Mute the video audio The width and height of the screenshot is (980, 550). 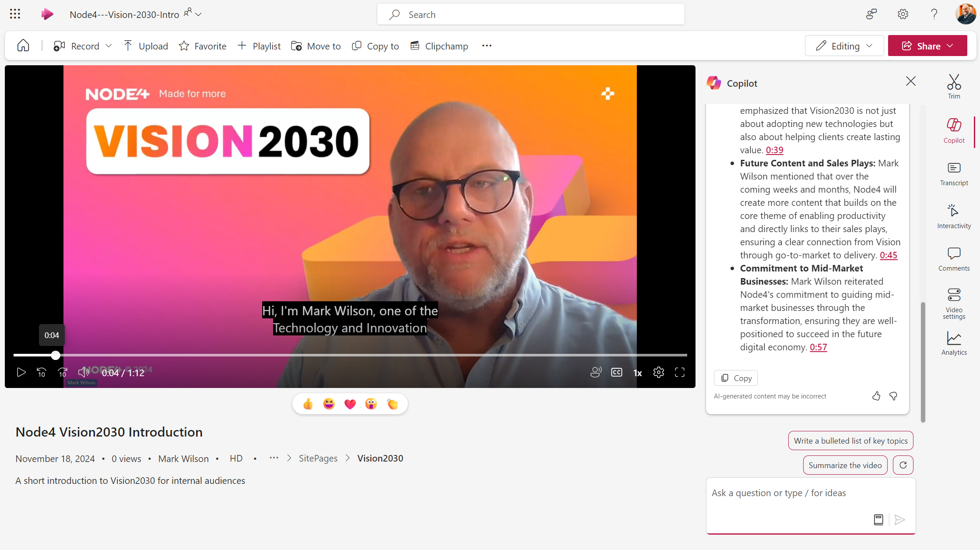pos(83,372)
